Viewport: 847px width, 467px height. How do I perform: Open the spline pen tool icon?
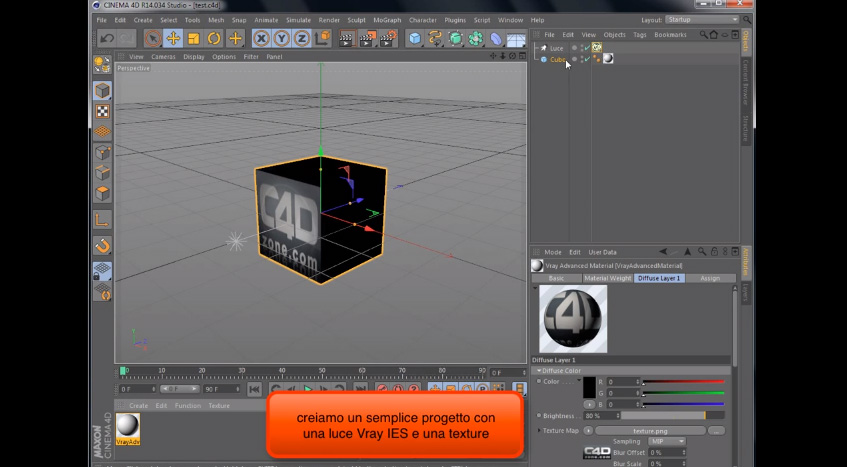click(435, 38)
